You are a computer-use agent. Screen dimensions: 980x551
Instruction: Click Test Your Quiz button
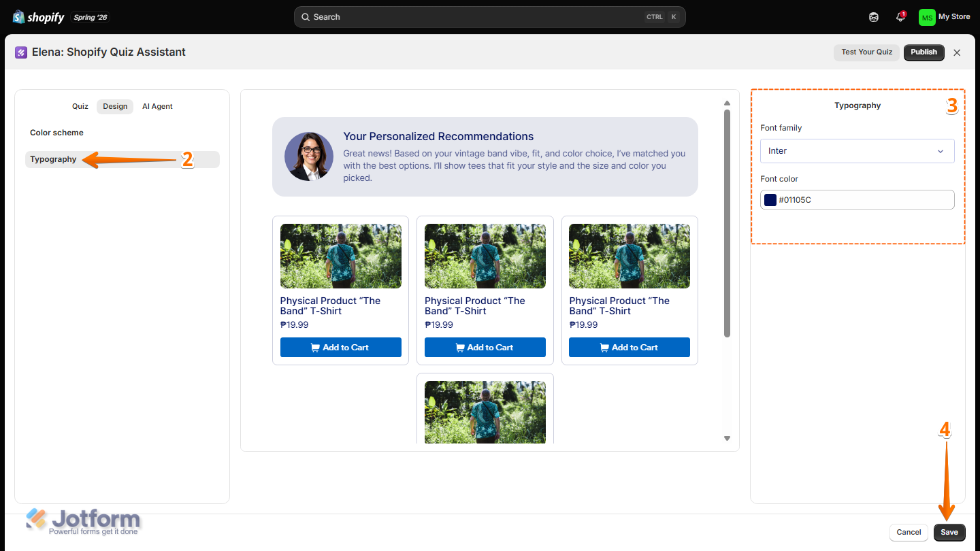pos(866,52)
